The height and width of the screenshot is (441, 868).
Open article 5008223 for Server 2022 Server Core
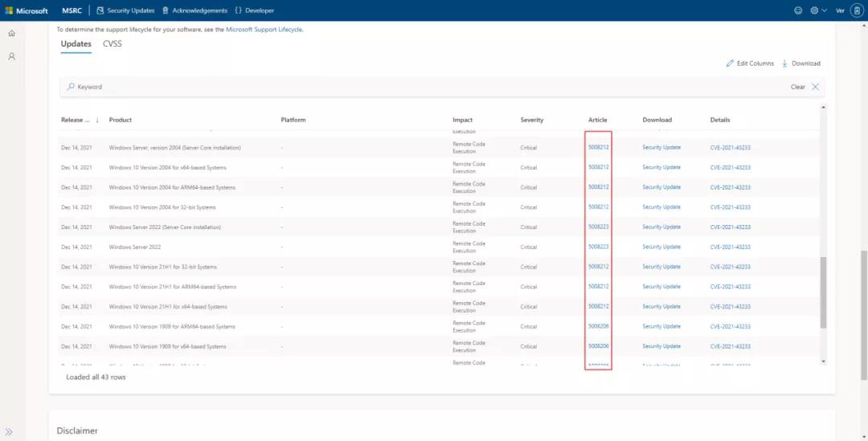pyautogui.click(x=599, y=227)
